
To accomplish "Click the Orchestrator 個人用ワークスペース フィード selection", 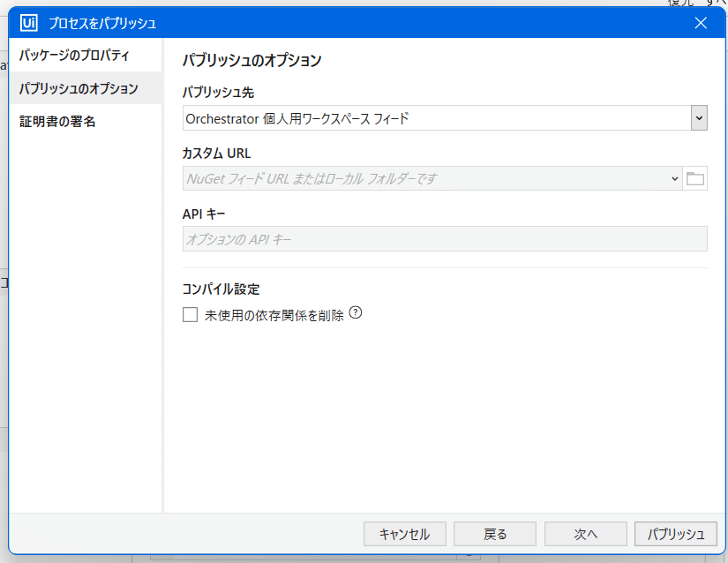I will pos(437,118).
